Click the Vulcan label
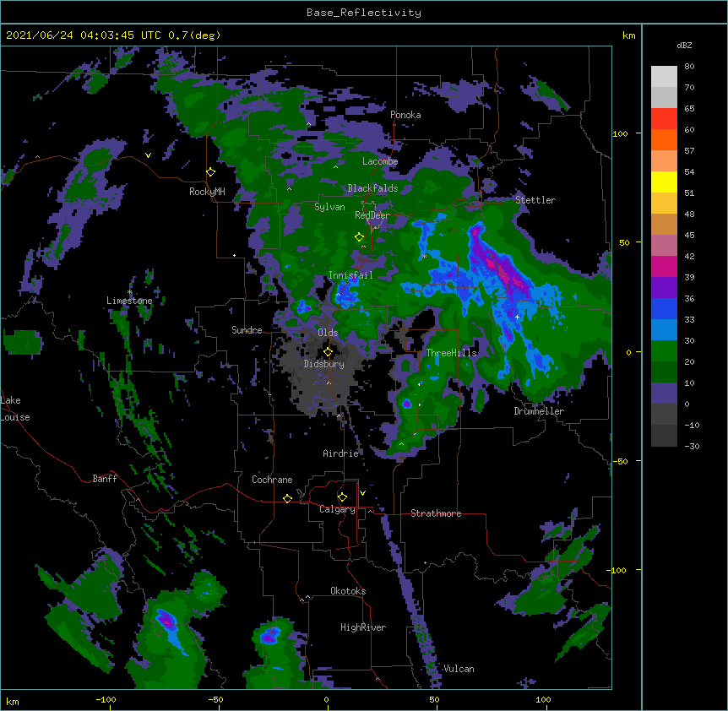 [459, 669]
